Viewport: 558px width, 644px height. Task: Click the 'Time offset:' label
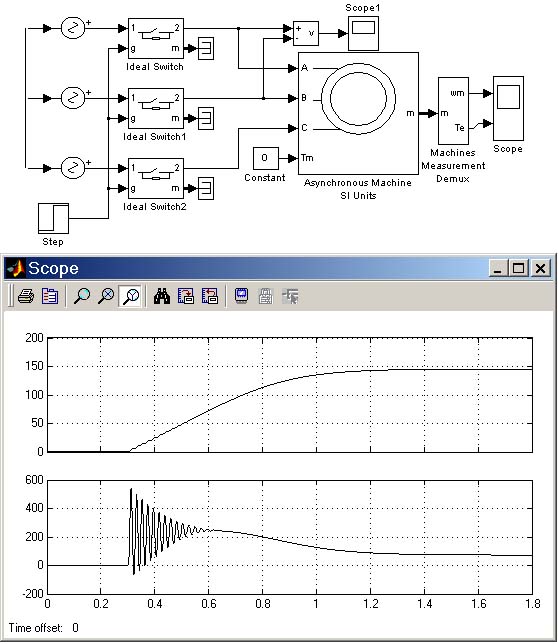tap(36, 628)
